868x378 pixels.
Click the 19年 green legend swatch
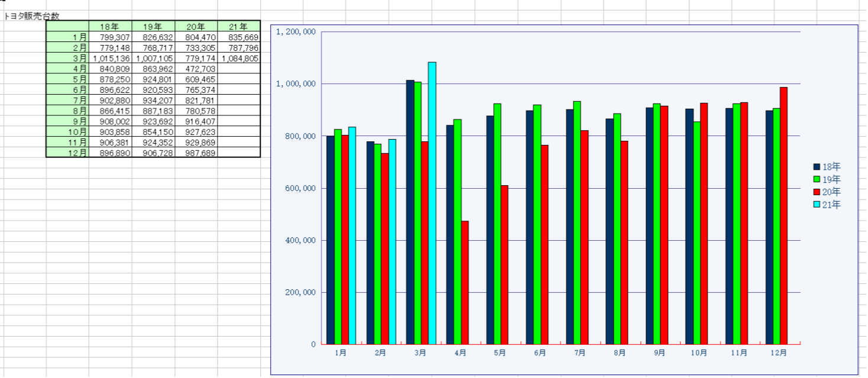coord(817,179)
